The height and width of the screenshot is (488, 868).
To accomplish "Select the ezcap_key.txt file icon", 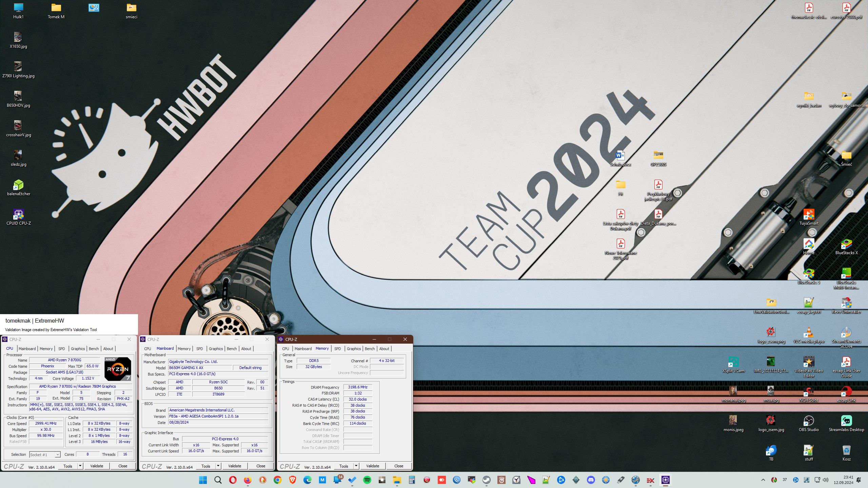I will coord(809,306).
